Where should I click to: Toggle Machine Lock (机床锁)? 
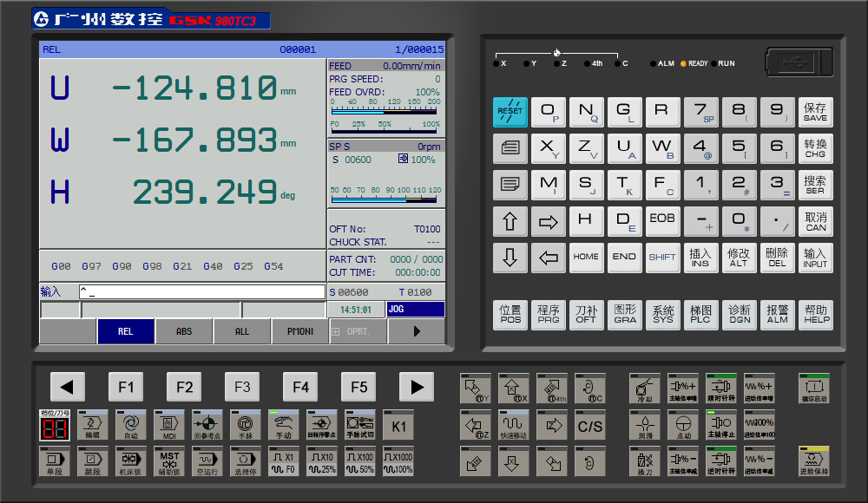pos(131,462)
